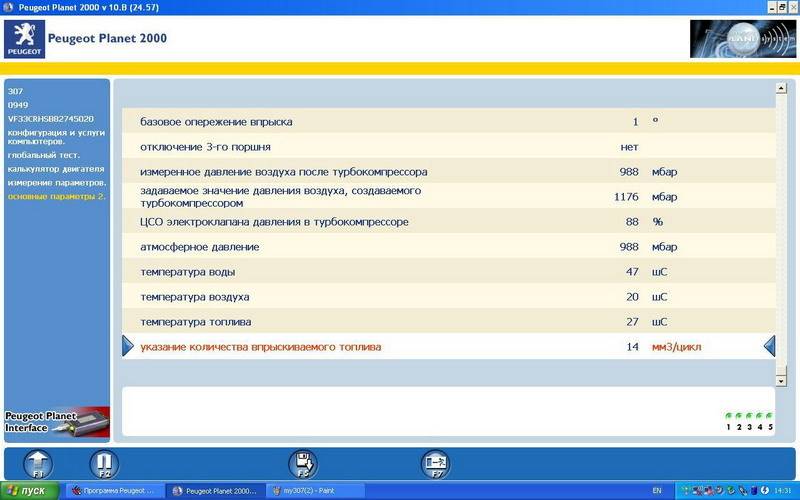Click the F7 exit icon
This screenshot has height=500, width=800.
point(435,463)
